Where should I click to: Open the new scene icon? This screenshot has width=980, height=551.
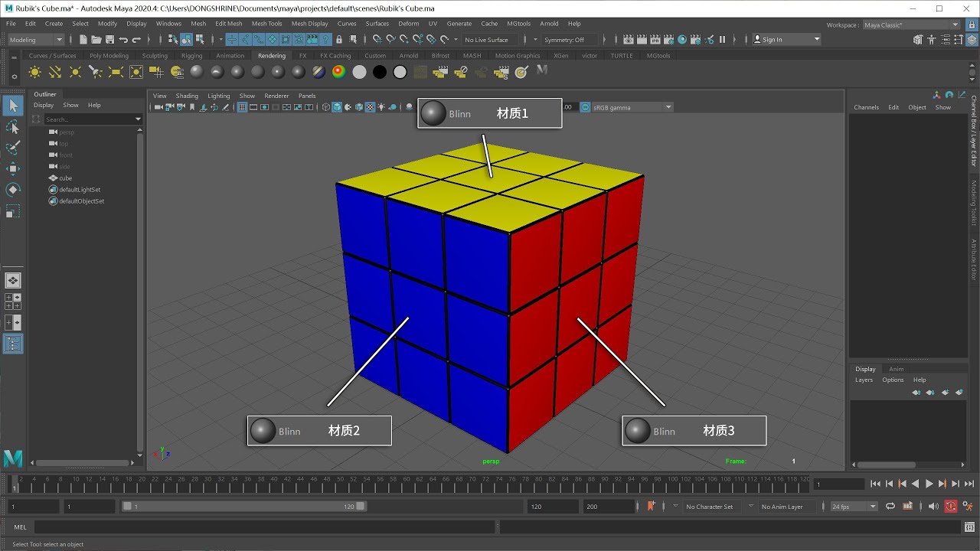83,40
